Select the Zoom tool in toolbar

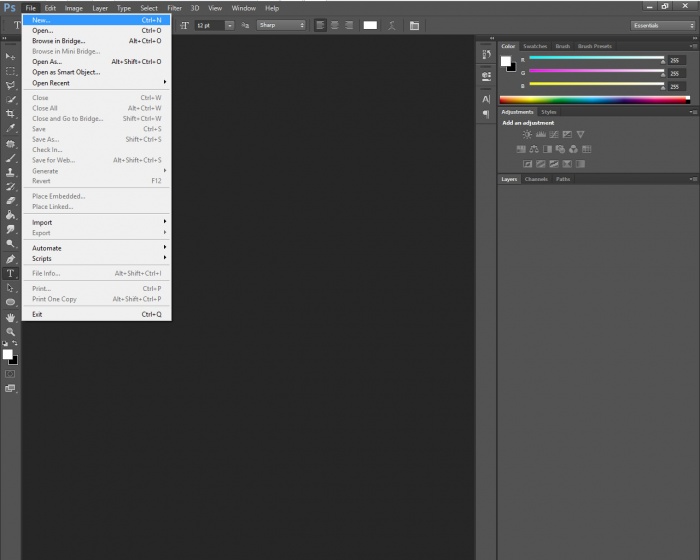pos(11,331)
